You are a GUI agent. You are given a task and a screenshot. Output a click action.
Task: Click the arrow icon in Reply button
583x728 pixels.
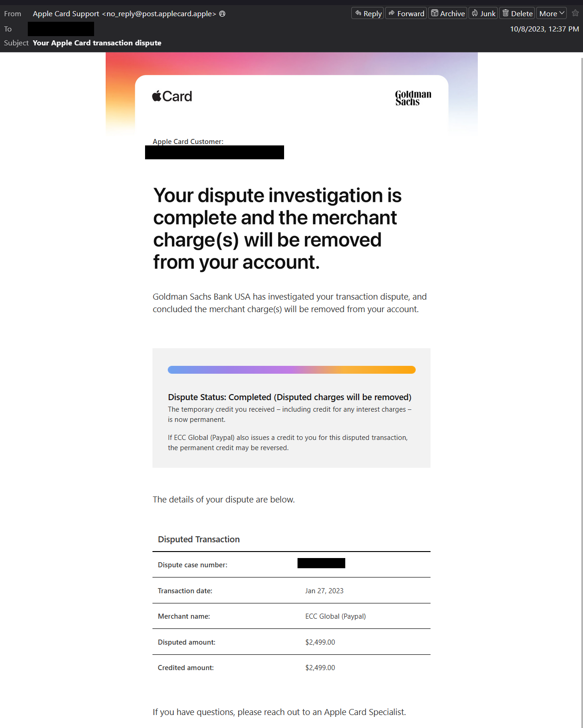click(x=358, y=13)
